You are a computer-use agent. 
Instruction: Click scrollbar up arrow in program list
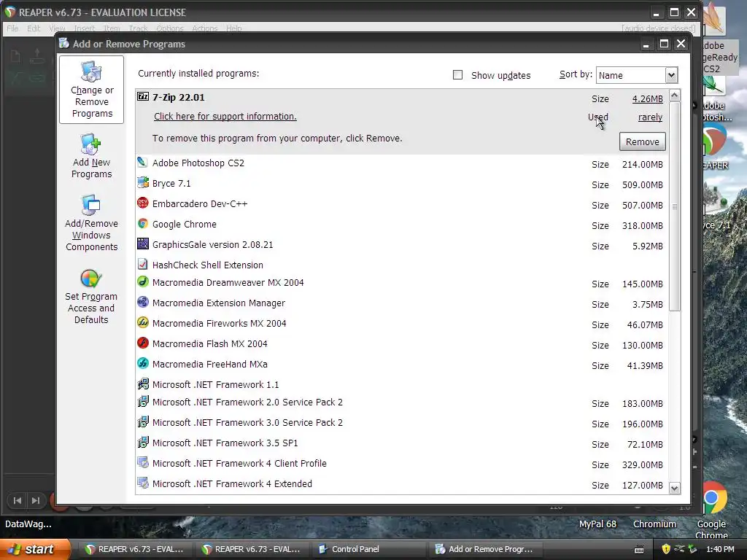coord(674,96)
